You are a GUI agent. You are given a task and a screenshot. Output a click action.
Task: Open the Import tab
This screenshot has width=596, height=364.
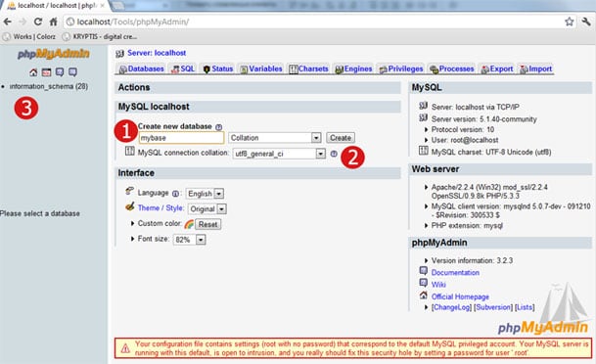[536, 68]
